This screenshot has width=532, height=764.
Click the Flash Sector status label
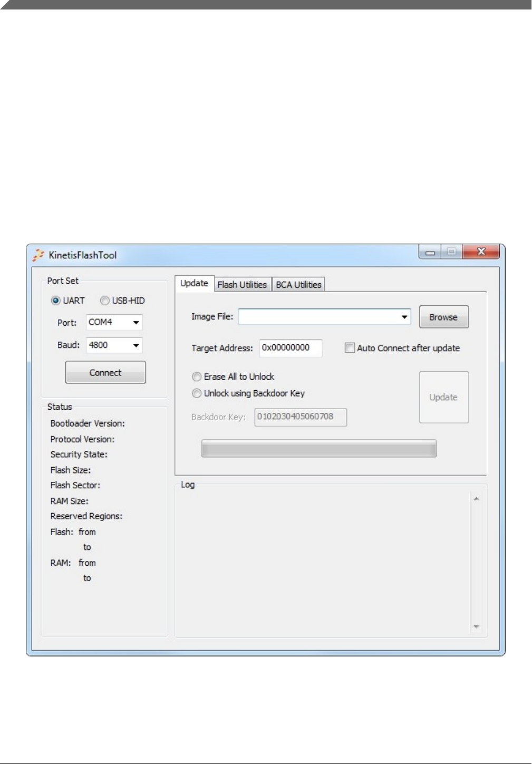pos(75,485)
